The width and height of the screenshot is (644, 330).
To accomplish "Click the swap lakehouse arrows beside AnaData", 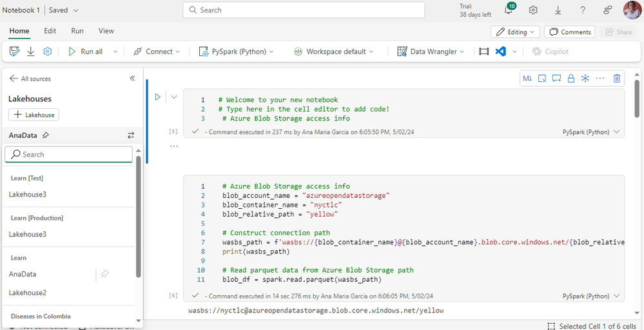I will coord(131,135).
